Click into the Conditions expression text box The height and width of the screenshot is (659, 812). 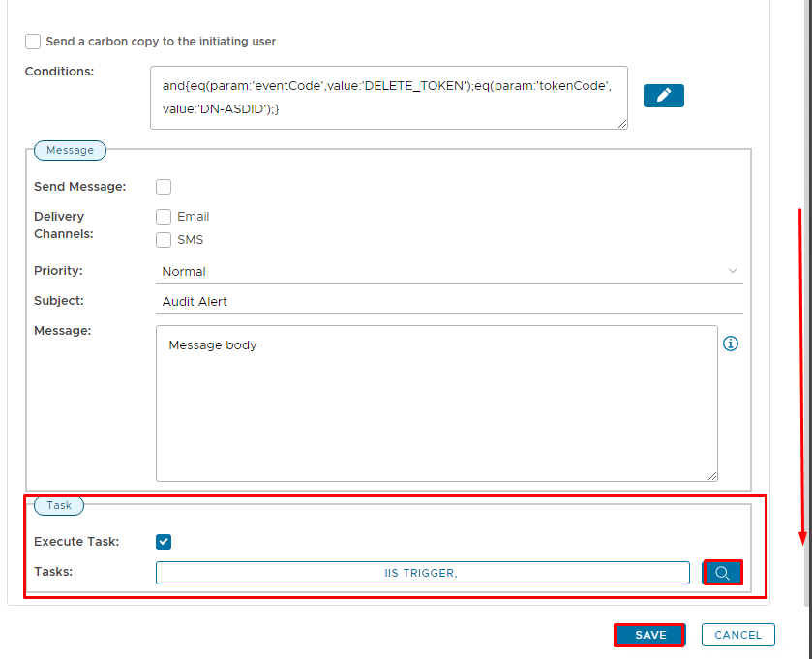tap(387, 98)
